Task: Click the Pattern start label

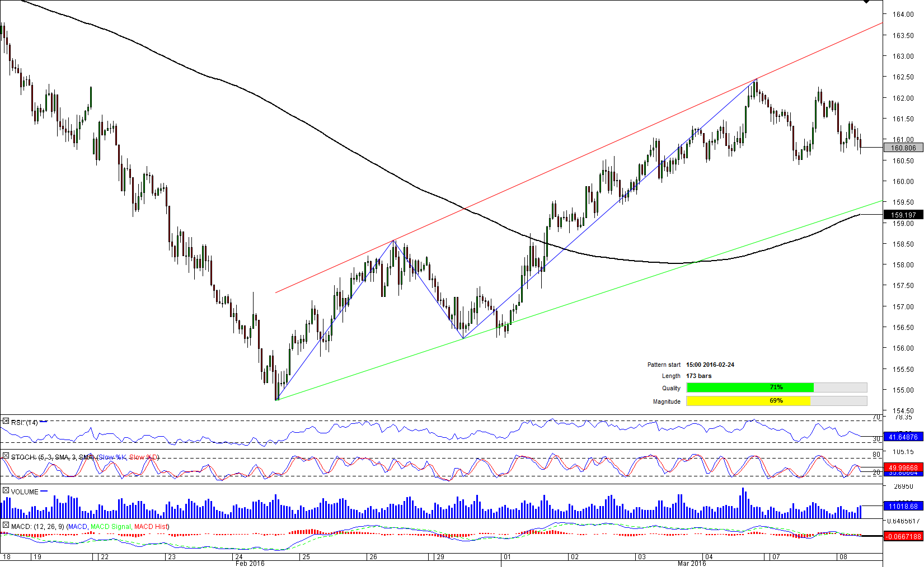Action: 664,365
